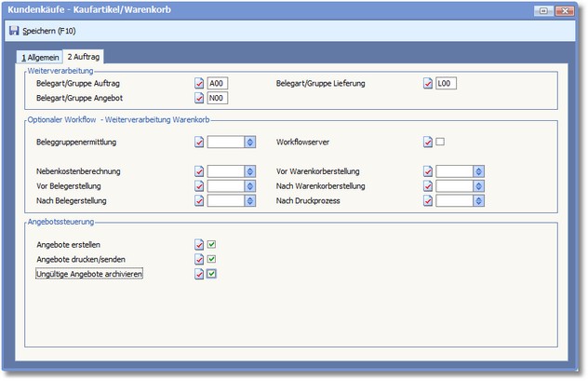
Task: Click edit icon next to Nach Druckprozess
Action: [428, 200]
